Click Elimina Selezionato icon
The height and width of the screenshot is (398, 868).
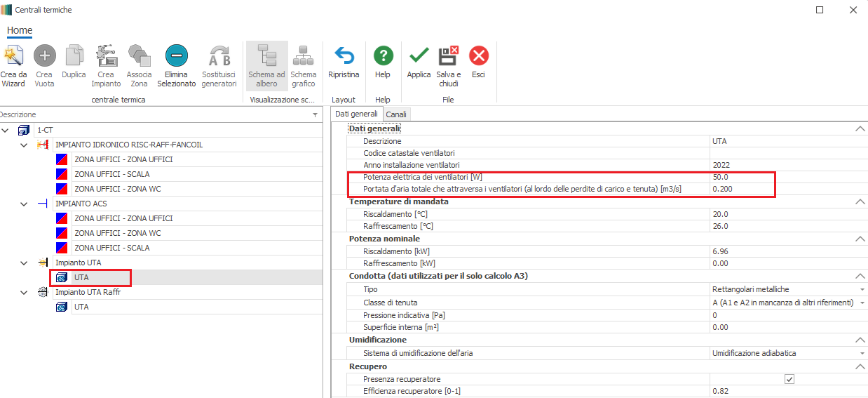click(x=176, y=56)
